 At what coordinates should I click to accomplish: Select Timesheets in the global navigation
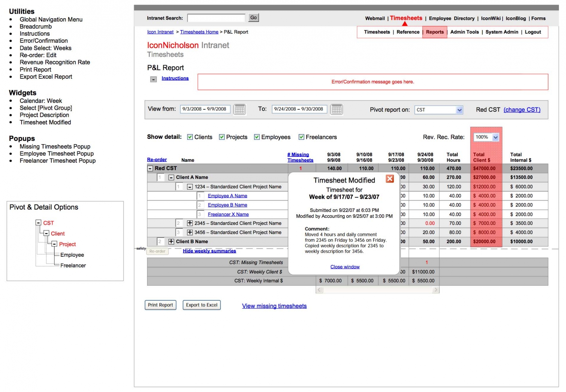pyautogui.click(x=406, y=18)
